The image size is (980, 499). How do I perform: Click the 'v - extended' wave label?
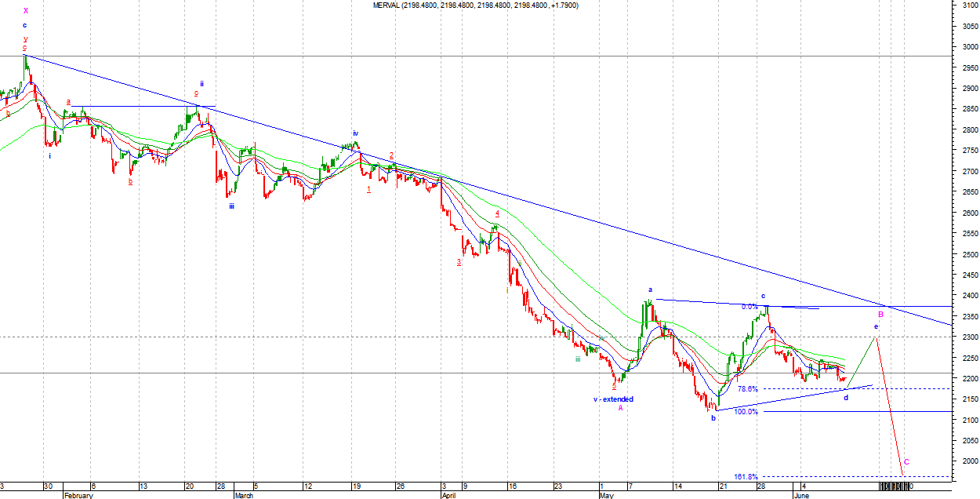613,399
